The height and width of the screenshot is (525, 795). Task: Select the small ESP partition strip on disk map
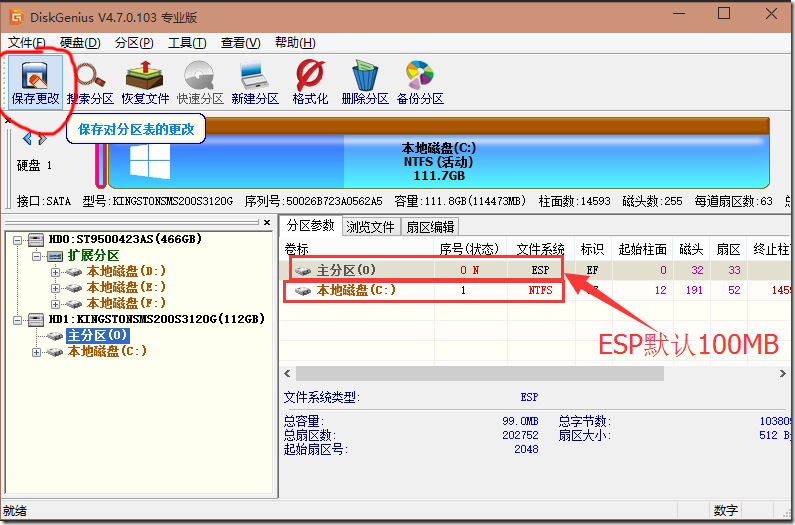coord(101,165)
